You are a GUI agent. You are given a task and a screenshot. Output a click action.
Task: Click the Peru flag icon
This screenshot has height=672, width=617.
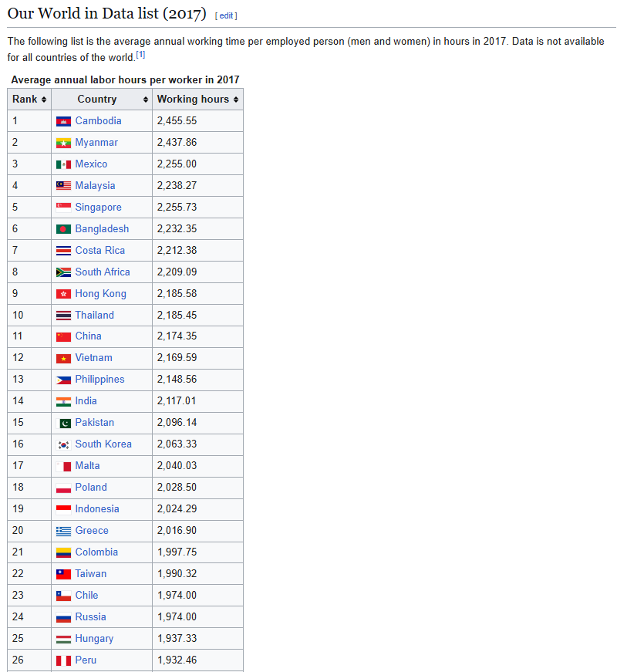click(x=63, y=661)
